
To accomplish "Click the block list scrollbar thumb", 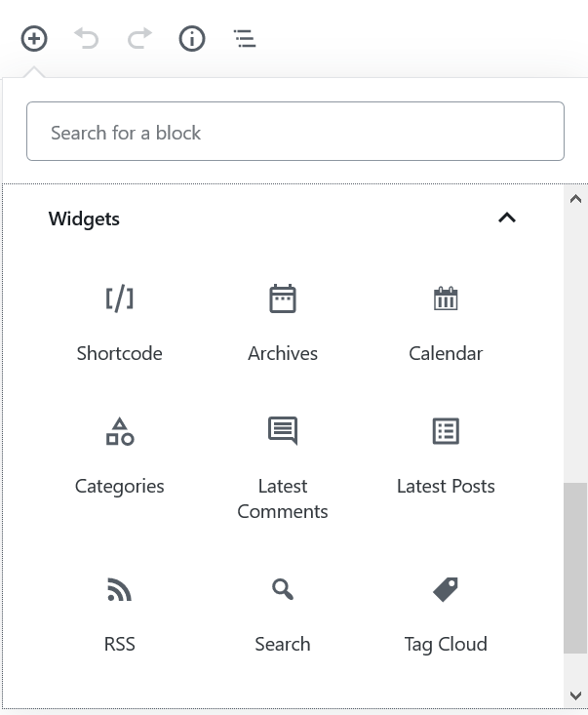I will pos(575,568).
